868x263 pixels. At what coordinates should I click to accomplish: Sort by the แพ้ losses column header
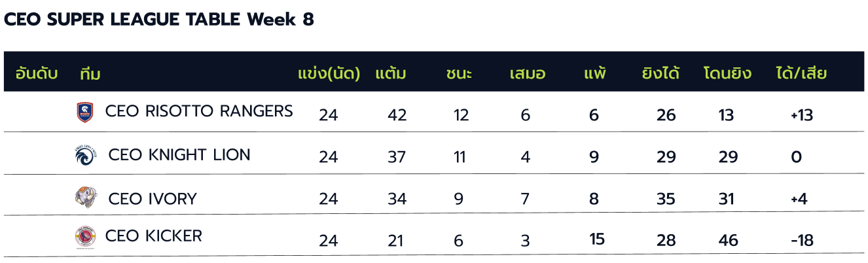(595, 73)
